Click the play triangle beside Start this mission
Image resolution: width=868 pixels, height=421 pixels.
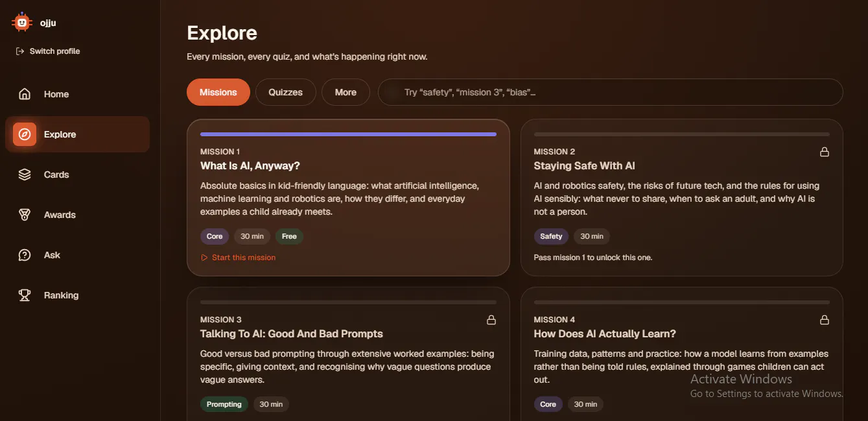204,258
